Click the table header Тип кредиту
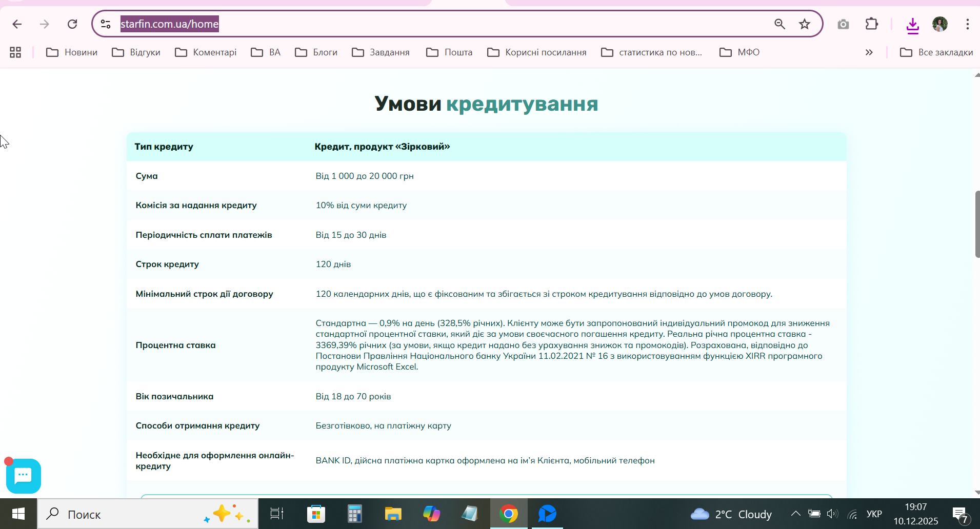 (x=164, y=147)
